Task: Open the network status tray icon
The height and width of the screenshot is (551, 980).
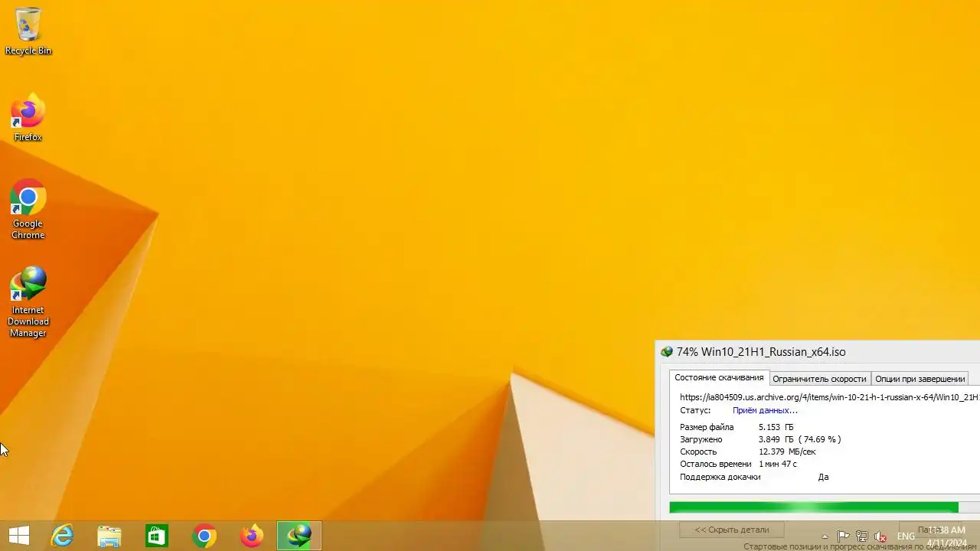Action: (x=862, y=536)
